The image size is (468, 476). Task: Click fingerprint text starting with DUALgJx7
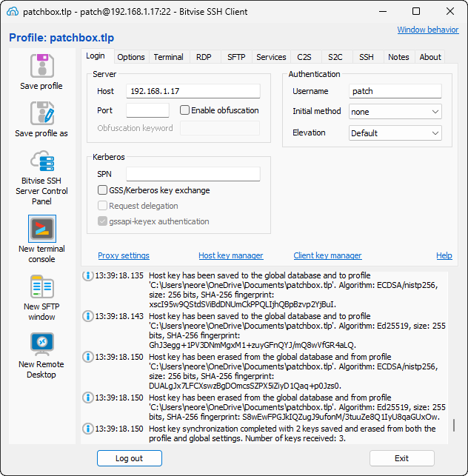coord(245,386)
